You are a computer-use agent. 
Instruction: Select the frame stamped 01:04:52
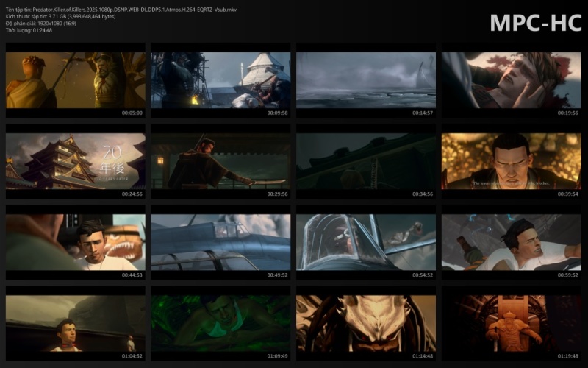pos(76,323)
